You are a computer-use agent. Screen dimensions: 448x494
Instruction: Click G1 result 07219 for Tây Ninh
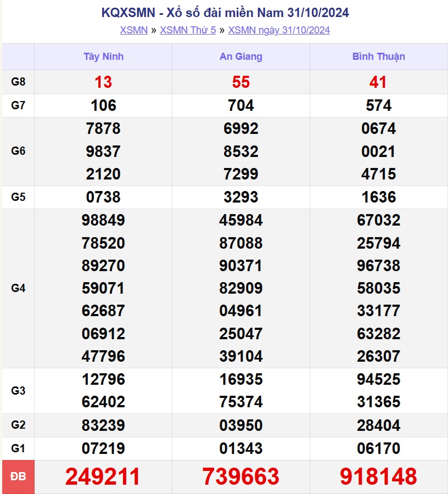pos(103,448)
